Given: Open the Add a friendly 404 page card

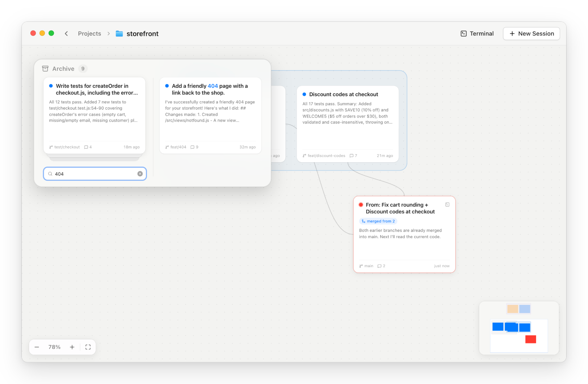Looking at the screenshot, I should tap(211, 115).
